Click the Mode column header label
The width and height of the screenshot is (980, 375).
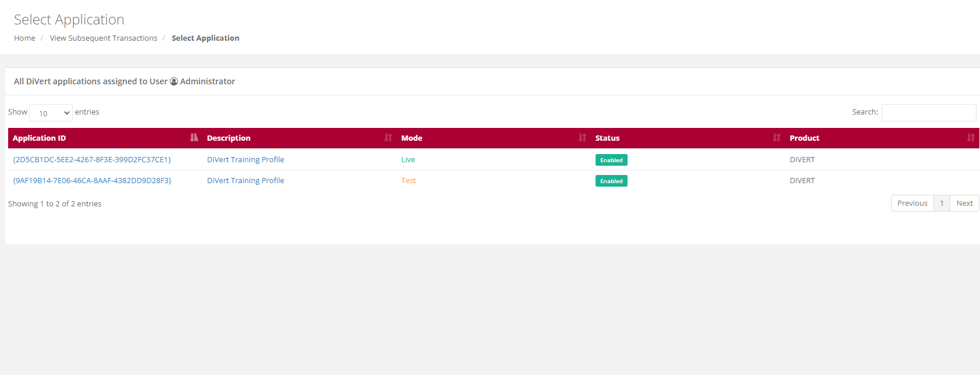tap(412, 138)
